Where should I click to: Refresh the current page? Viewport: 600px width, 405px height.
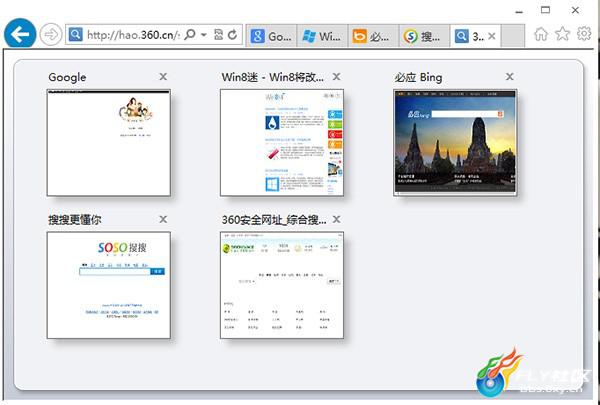tap(232, 35)
